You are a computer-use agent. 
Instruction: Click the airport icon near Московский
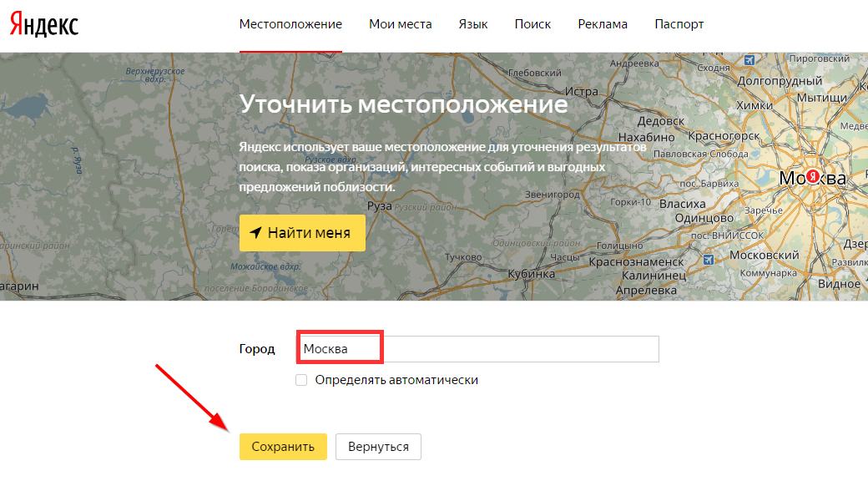coord(708,260)
